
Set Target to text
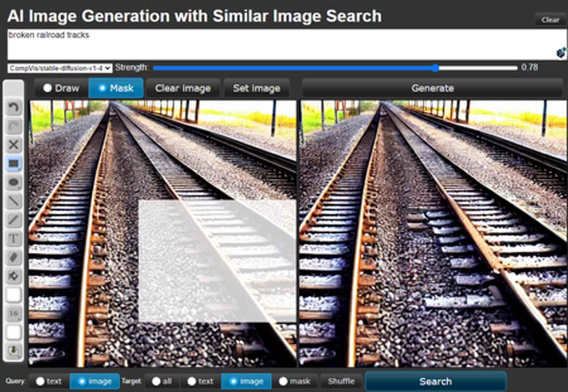(200, 381)
